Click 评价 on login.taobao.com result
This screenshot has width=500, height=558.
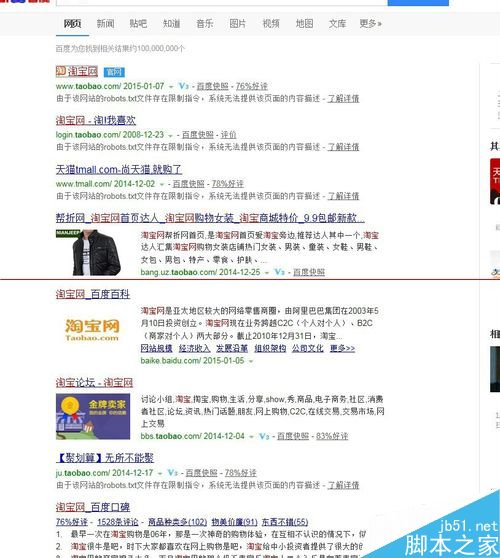228,135
